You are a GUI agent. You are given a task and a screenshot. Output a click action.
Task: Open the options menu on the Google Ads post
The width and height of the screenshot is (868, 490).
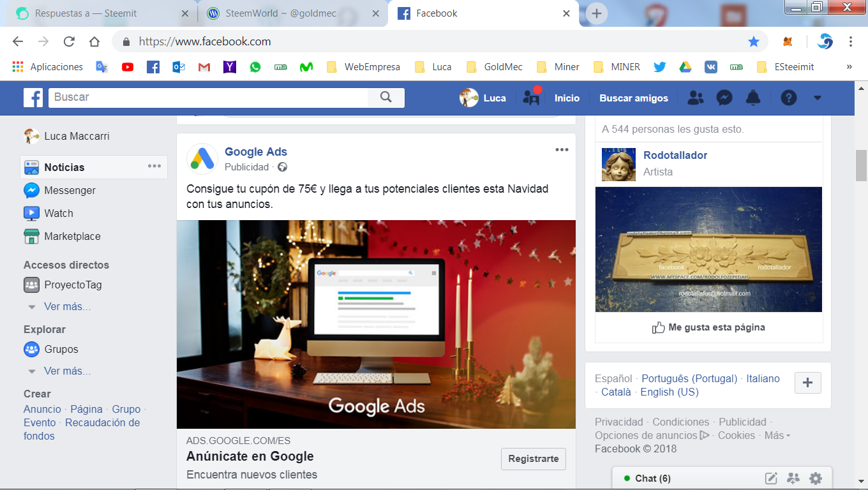pyautogui.click(x=562, y=150)
